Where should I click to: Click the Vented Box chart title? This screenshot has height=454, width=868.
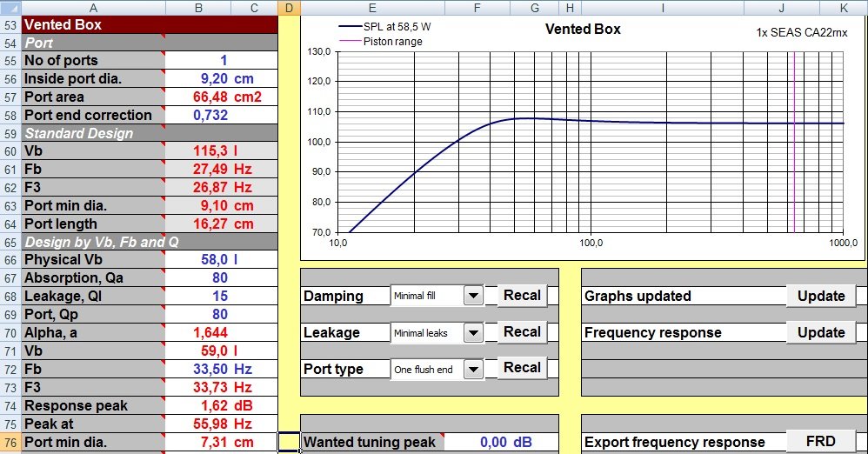582,29
